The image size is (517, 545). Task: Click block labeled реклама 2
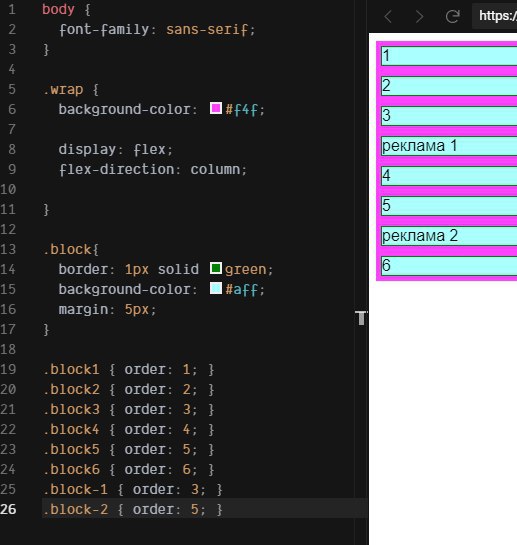point(449,236)
